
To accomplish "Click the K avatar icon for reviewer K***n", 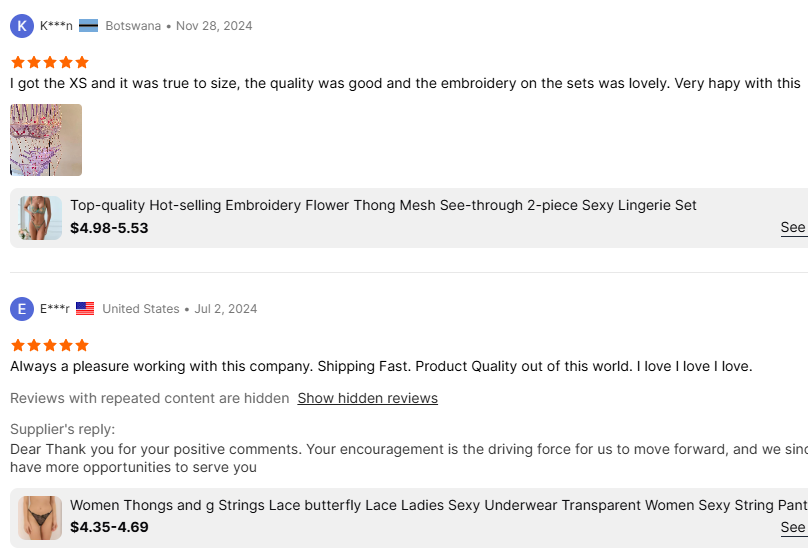I will click(x=22, y=26).
